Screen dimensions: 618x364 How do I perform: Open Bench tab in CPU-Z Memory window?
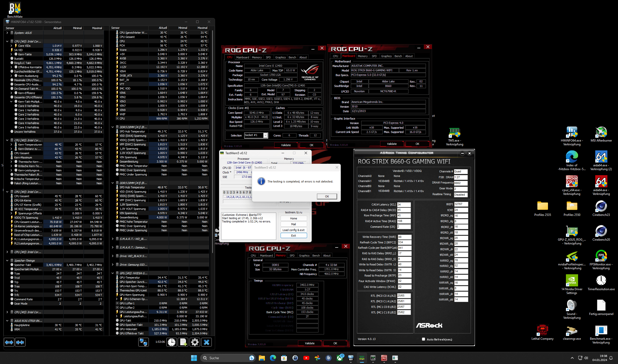pos(316,256)
